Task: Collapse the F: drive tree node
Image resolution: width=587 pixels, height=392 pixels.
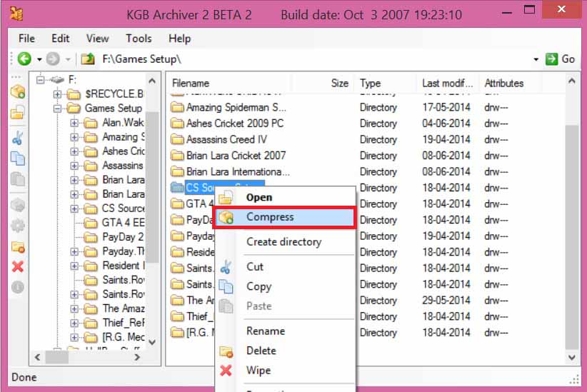Action: 40,80
